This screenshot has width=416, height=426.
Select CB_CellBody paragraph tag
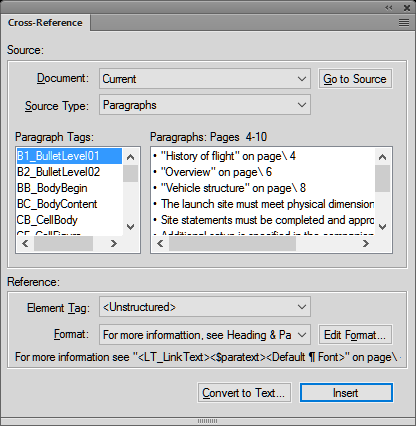69,220
